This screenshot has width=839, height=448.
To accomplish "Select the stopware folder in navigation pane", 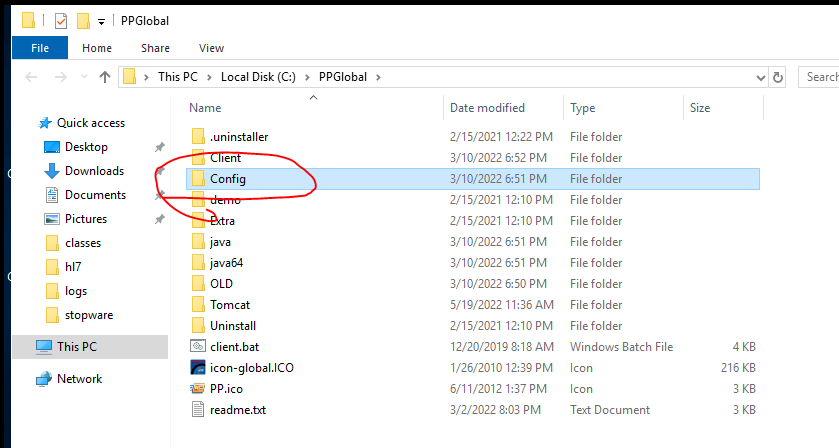I will click(x=89, y=315).
